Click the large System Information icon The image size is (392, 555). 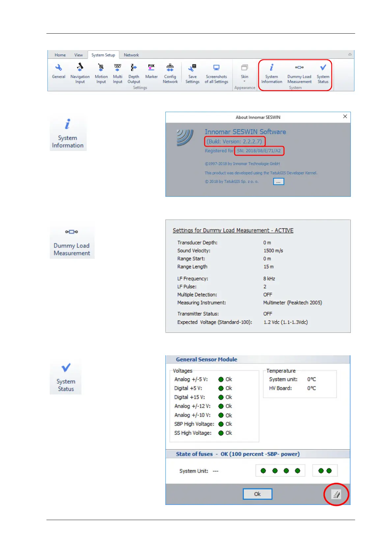pos(68,133)
